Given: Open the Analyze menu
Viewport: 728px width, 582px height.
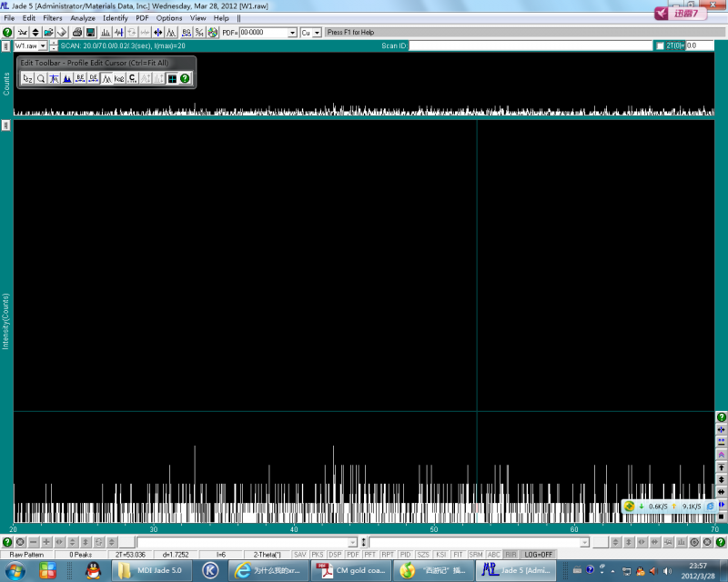Looking at the screenshot, I should click(83, 18).
